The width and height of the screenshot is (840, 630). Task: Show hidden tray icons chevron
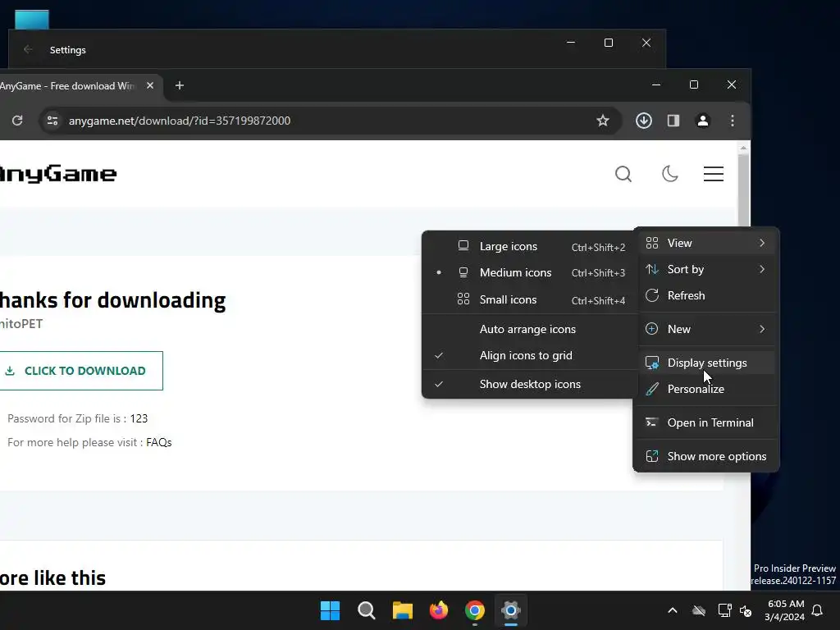point(673,610)
